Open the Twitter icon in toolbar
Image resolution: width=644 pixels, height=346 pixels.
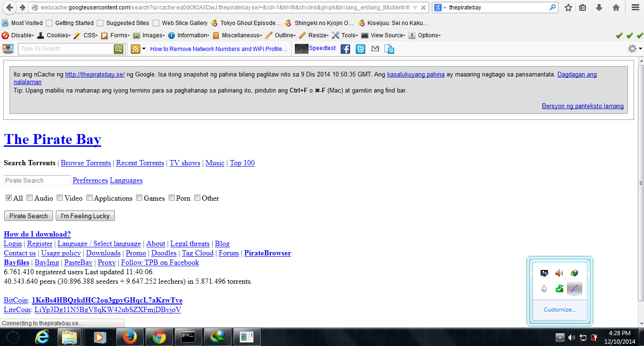361,49
